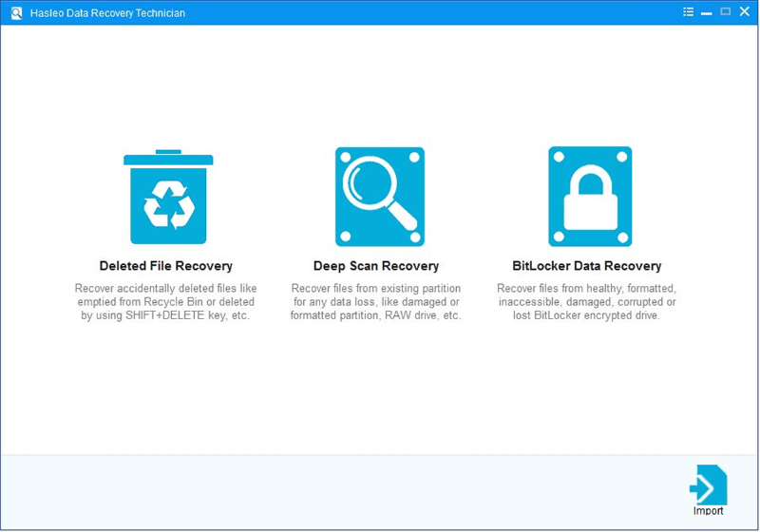
Task: Select the "BitLocker Data Recovery" heading
Action: 586,266
